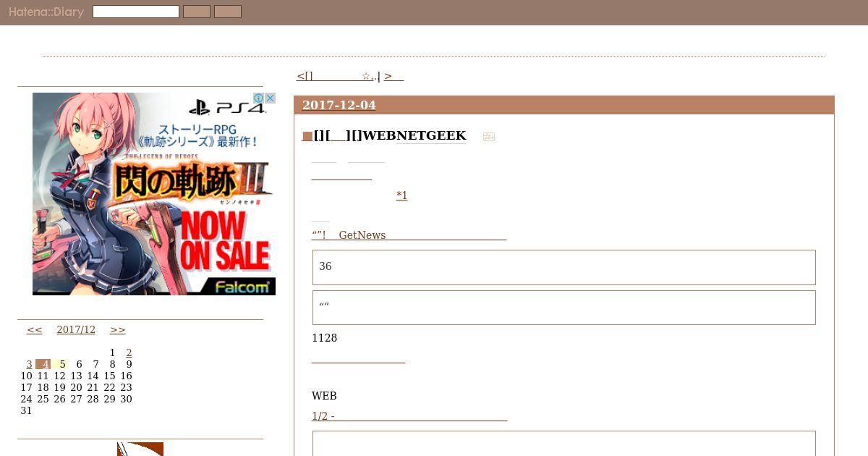Click the 'WEB' text line
Viewport: 868px width, 456px height.
324,396
